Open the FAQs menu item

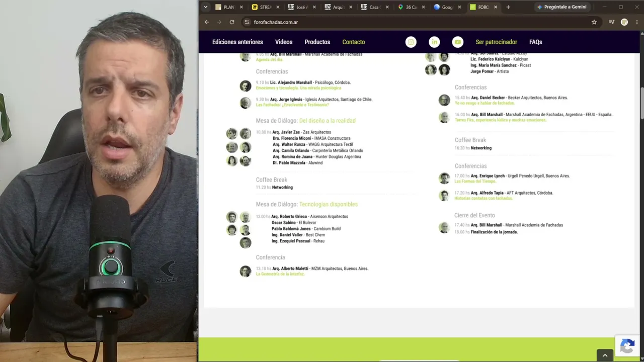point(536,42)
